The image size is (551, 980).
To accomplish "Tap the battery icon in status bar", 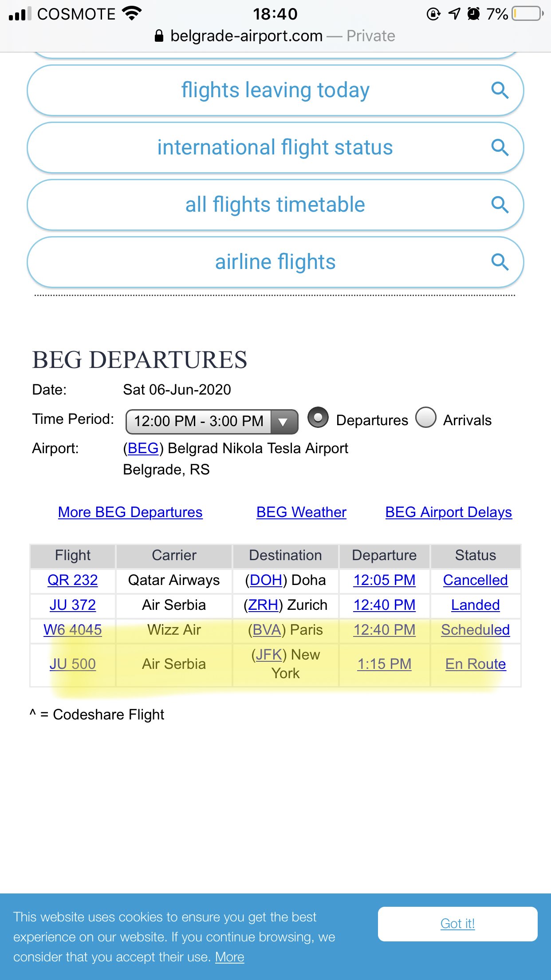I will 527,14.
